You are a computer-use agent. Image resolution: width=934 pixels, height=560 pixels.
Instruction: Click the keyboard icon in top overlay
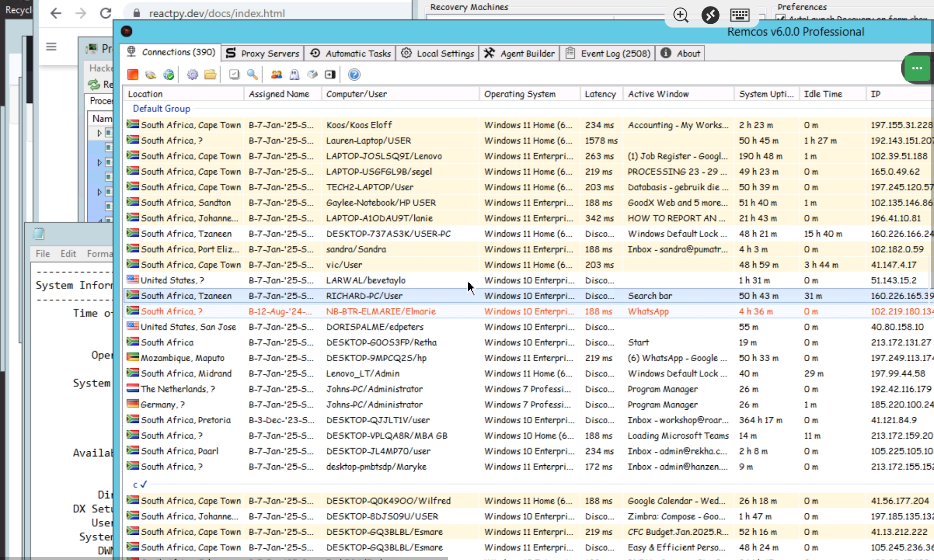click(740, 15)
